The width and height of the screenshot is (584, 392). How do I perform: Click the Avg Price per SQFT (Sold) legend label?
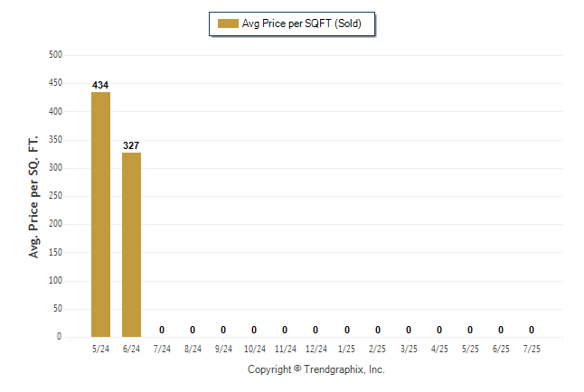click(x=301, y=23)
